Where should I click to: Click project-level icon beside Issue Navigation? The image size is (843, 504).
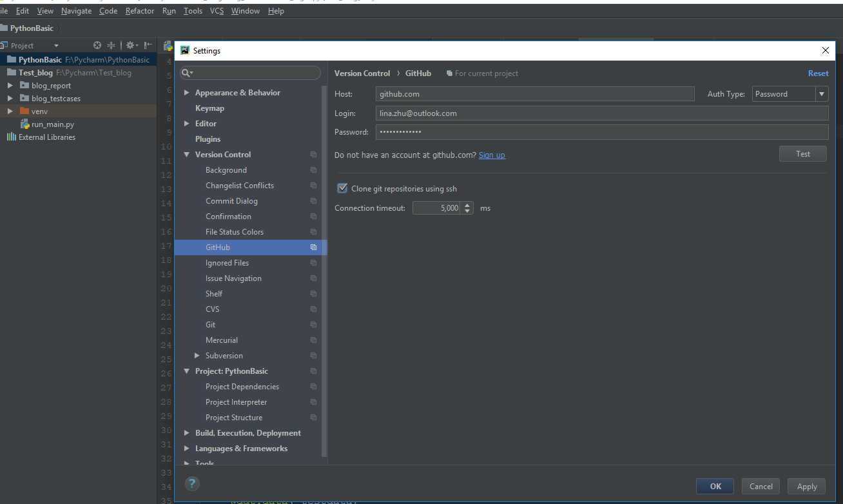(x=313, y=278)
